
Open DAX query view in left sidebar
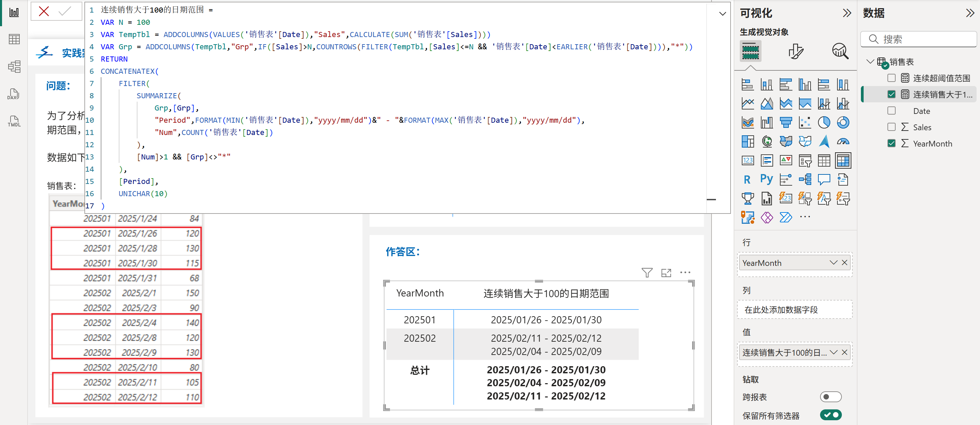(14, 94)
